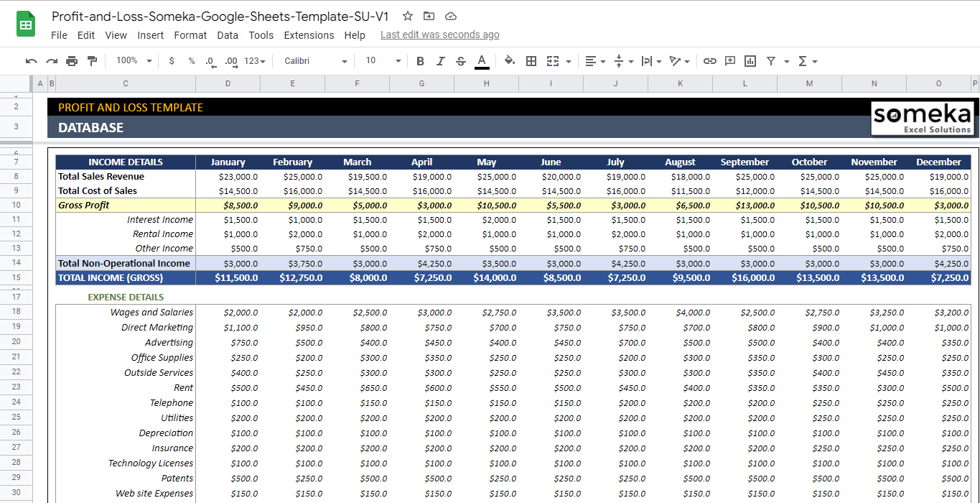The height and width of the screenshot is (503, 980).
Task: Select the Total Non-Operational Income cell
Action: (x=126, y=263)
